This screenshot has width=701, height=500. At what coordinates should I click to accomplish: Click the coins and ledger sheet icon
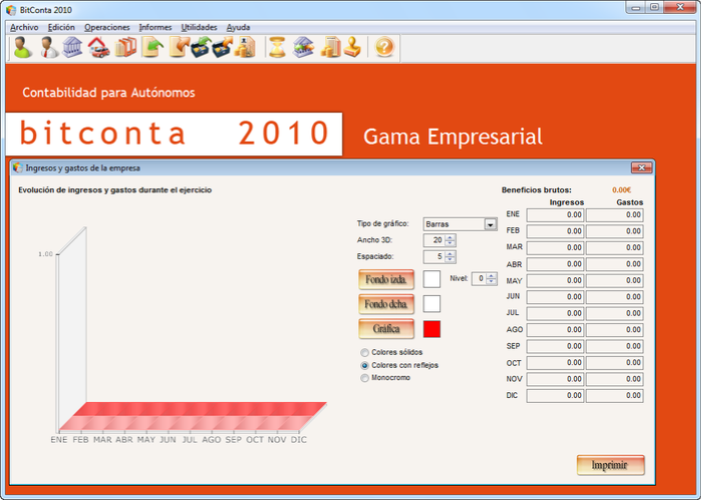click(330, 47)
